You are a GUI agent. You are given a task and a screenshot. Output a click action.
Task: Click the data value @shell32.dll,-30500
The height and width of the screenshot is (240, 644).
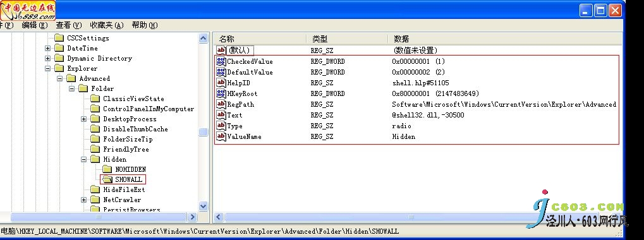click(x=428, y=115)
